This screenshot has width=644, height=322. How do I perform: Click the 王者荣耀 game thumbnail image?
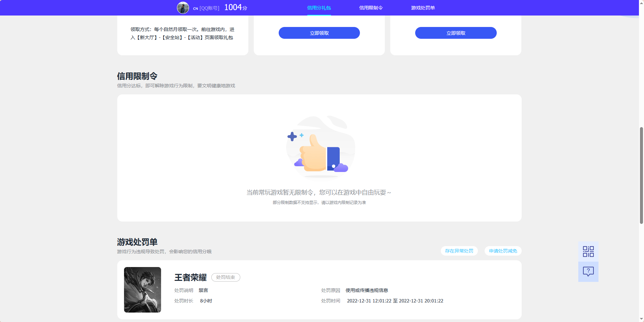pos(142,289)
